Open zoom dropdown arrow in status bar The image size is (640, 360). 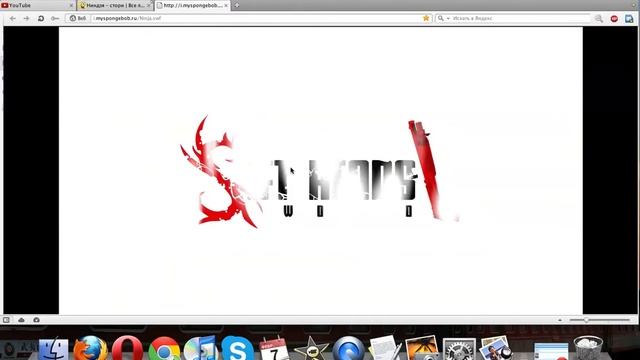560,320
